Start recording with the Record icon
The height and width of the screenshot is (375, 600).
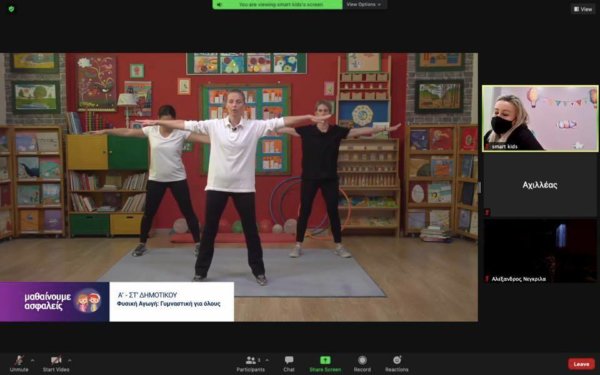pos(362,360)
